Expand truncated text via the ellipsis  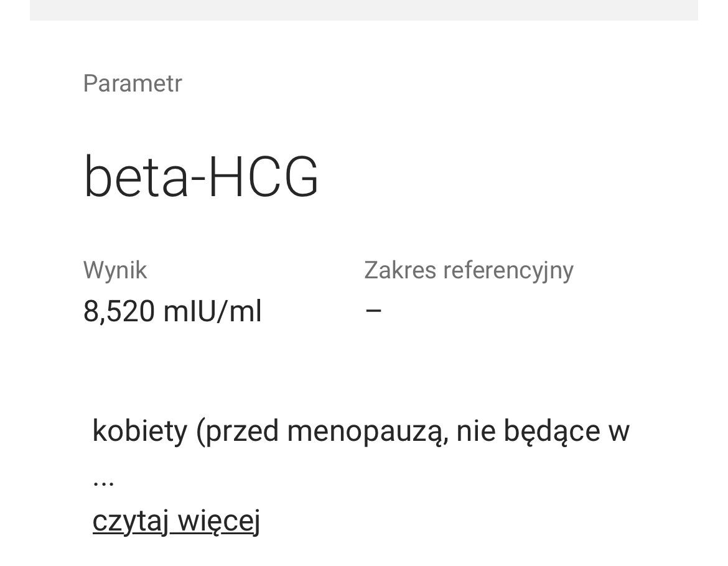(103, 481)
